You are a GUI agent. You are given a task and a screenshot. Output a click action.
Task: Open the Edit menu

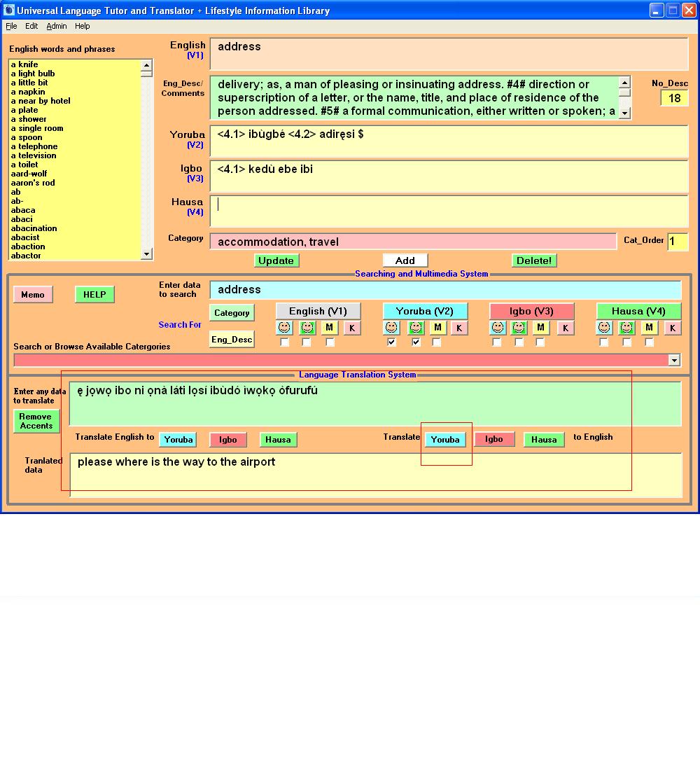pos(31,26)
